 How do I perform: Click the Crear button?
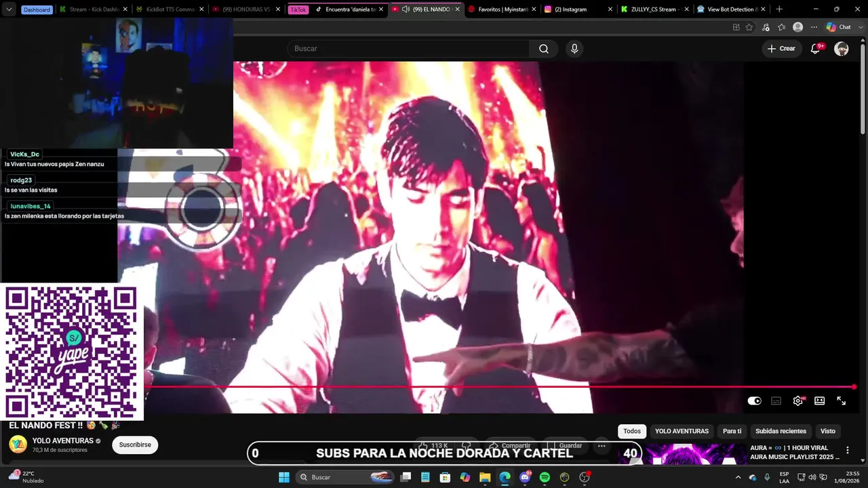[781, 49]
